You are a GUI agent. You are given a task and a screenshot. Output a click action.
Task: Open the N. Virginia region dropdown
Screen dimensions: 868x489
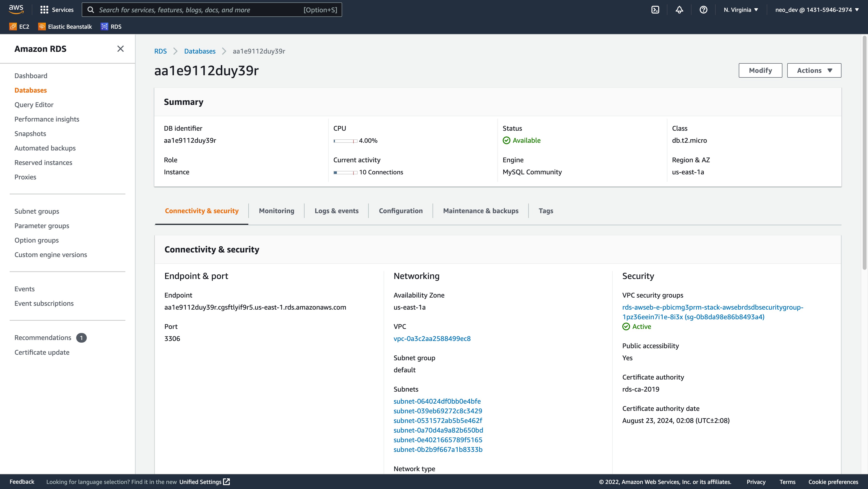point(741,10)
